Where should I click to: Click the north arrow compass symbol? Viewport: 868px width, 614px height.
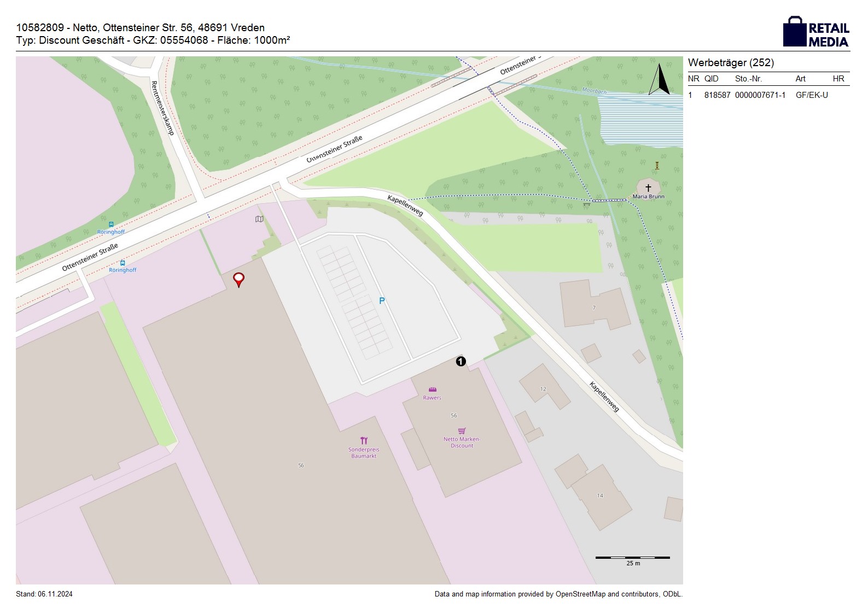[660, 80]
